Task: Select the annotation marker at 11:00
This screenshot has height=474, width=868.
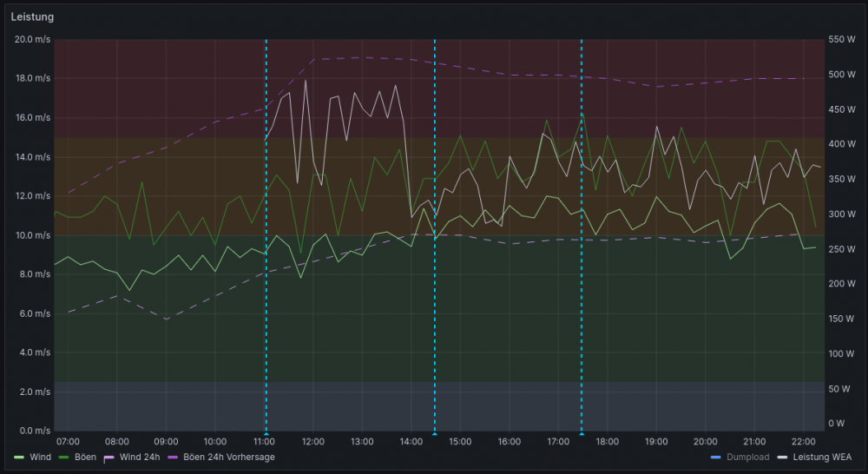Action: [266, 432]
